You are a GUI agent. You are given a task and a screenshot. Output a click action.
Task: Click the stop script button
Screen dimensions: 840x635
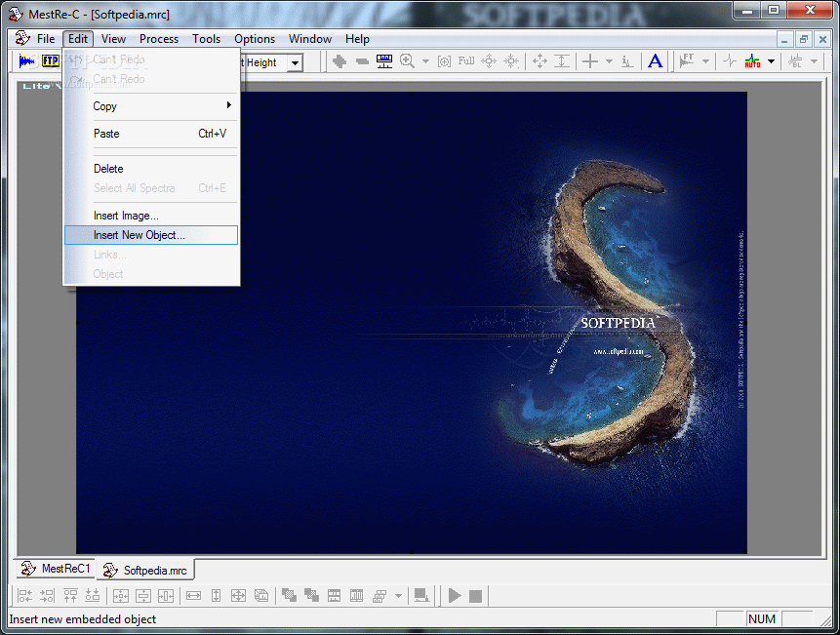[x=475, y=596]
